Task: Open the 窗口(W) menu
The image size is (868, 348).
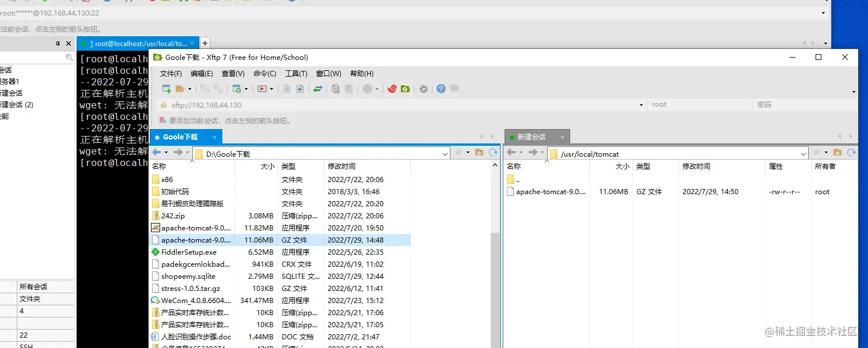Action: pos(328,74)
